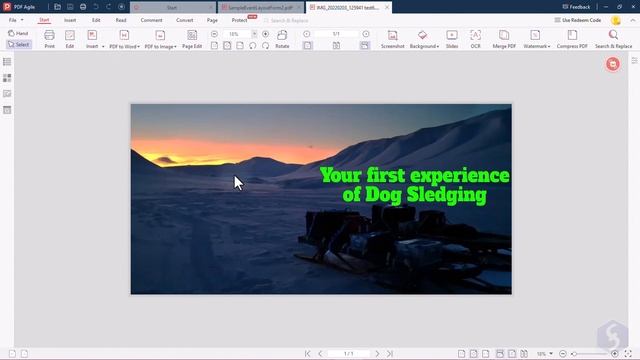Switch to the Protect ribbon tab
This screenshot has width=640, height=360.
(x=239, y=20)
